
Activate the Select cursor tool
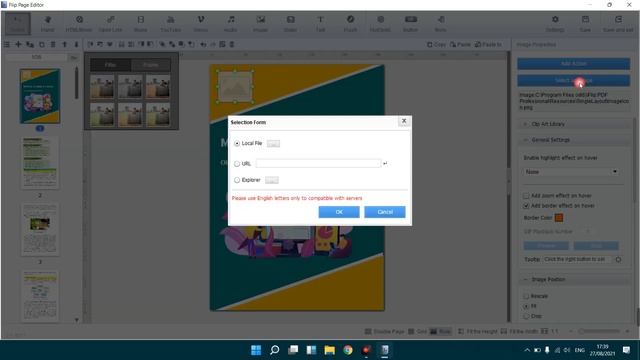[18, 24]
